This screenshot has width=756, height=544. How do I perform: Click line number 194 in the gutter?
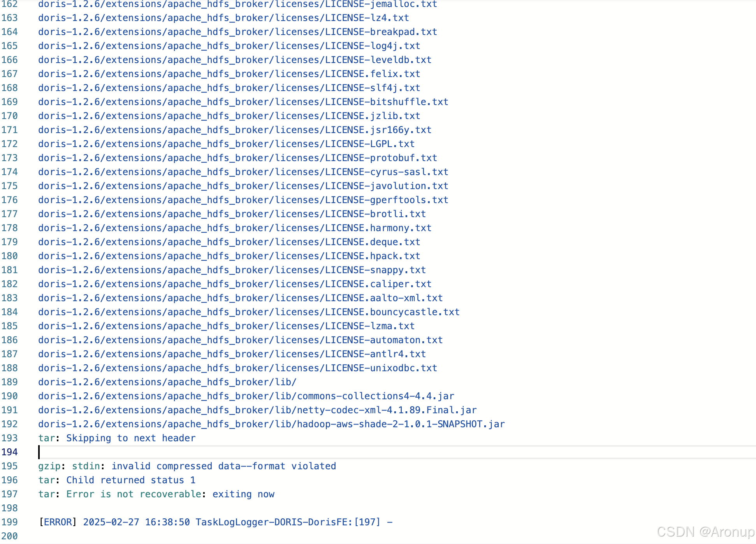tap(10, 452)
